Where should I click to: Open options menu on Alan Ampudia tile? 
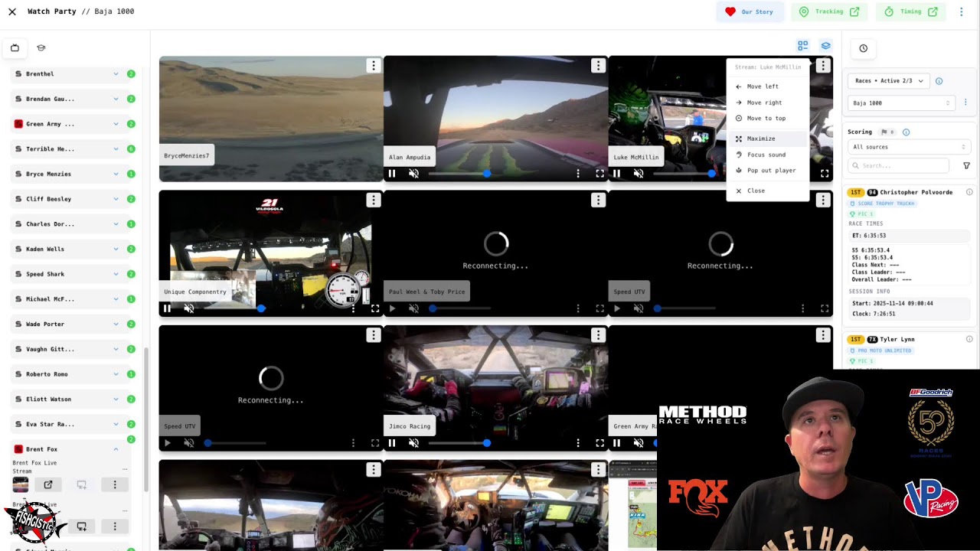pyautogui.click(x=598, y=66)
